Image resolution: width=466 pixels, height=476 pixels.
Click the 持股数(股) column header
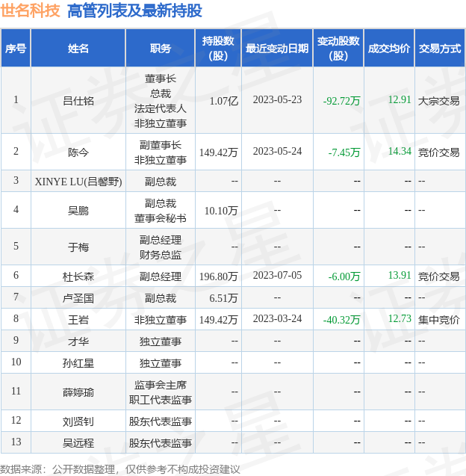coord(218,49)
